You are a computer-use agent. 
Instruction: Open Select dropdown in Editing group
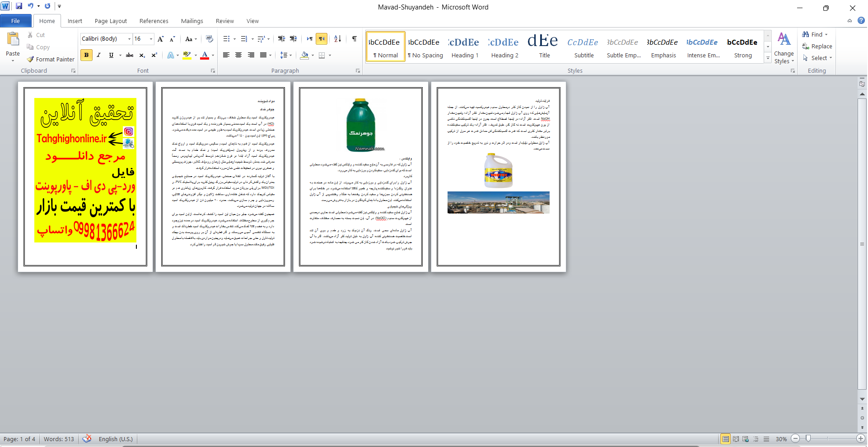(x=817, y=58)
